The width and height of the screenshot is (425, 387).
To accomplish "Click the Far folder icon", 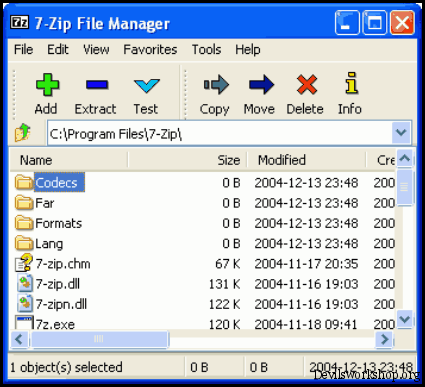I will tap(24, 202).
